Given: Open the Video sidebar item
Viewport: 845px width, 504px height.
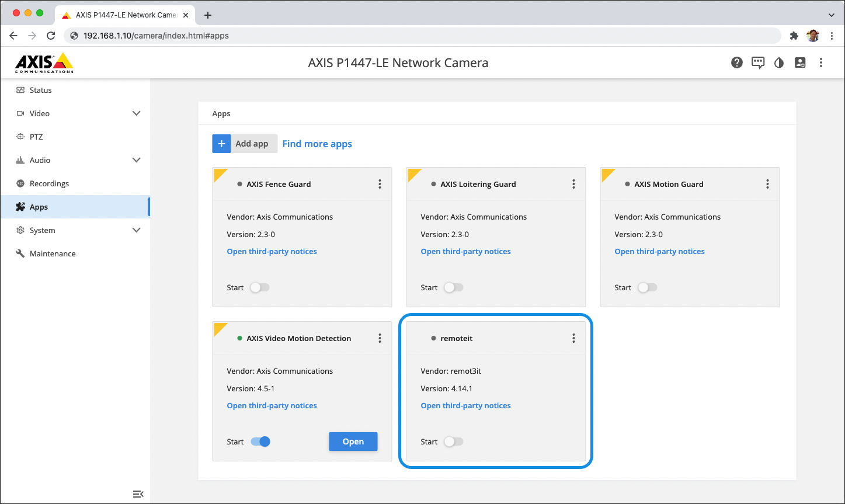Looking at the screenshot, I should [75, 113].
